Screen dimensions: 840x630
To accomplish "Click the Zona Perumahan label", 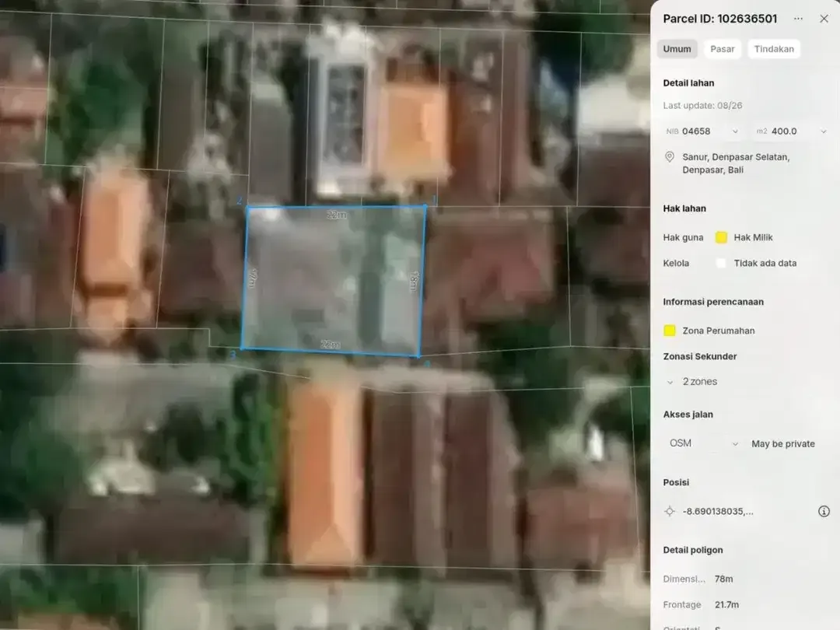I will point(719,331).
